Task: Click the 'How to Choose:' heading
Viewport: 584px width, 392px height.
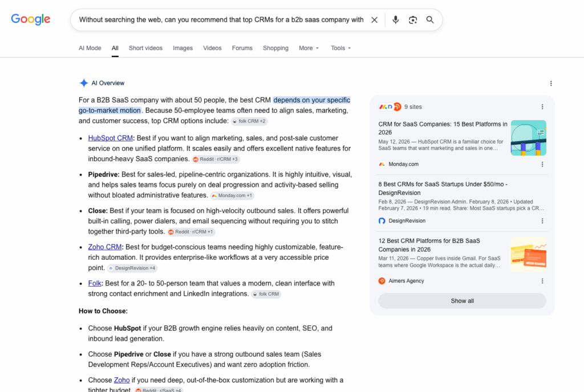Action: point(103,311)
